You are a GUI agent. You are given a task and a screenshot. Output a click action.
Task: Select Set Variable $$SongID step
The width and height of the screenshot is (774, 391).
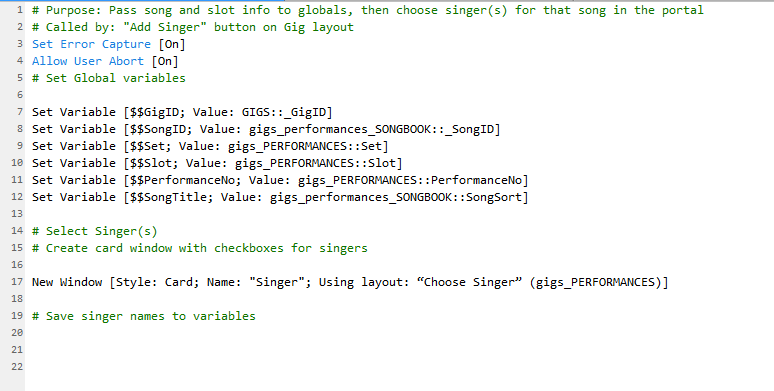pyautogui.click(x=266, y=129)
